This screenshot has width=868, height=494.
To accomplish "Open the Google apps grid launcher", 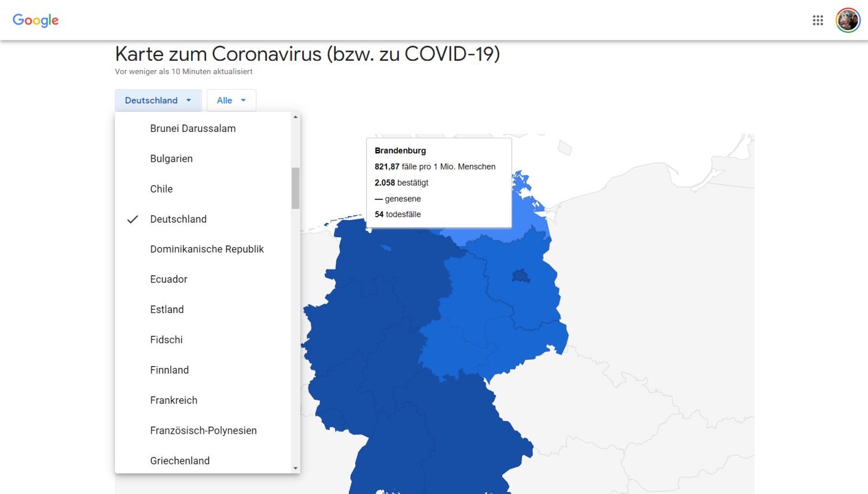I will (x=818, y=20).
